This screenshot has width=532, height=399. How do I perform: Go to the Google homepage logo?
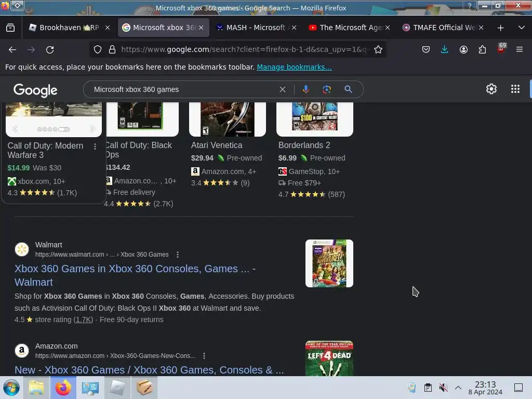[35, 90]
